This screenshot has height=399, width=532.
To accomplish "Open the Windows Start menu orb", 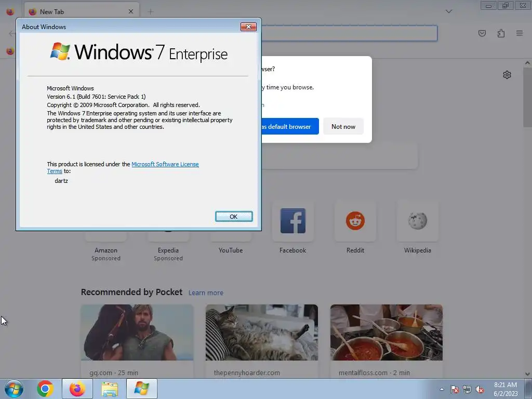I will pyautogui.click(x=14, y=389).
